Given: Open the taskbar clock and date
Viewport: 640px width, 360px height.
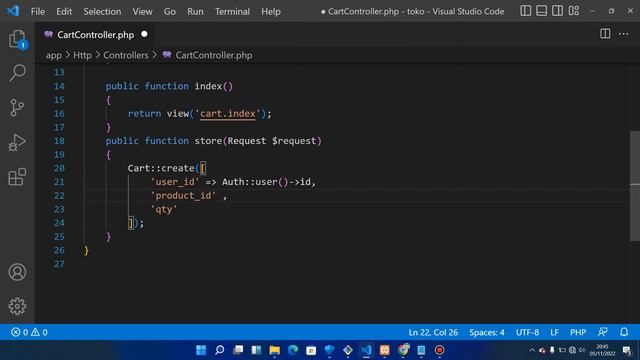Looking at the screenshot, I should click(602, 350).
